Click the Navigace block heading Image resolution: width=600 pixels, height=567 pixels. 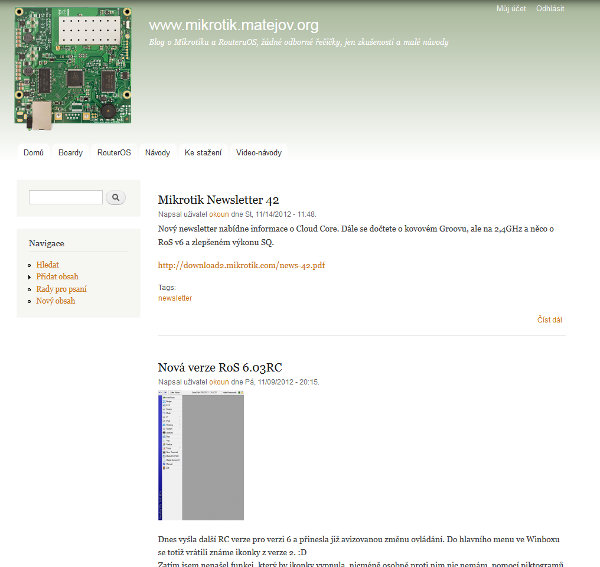tap(47, 243)
